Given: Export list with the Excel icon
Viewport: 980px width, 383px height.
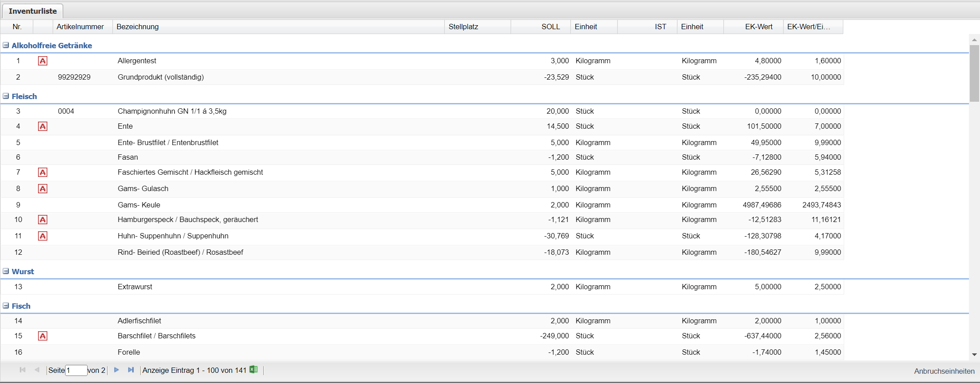Looking at the screenshot, I should click(254, 370).
